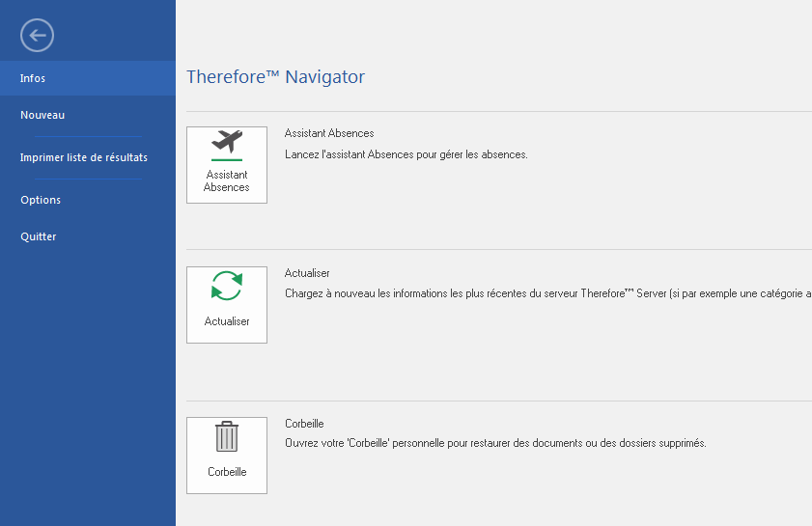The image size is (812, 526).
Task: Click the 'Chargez à nouveau' description text
Action: click(541, 293)
